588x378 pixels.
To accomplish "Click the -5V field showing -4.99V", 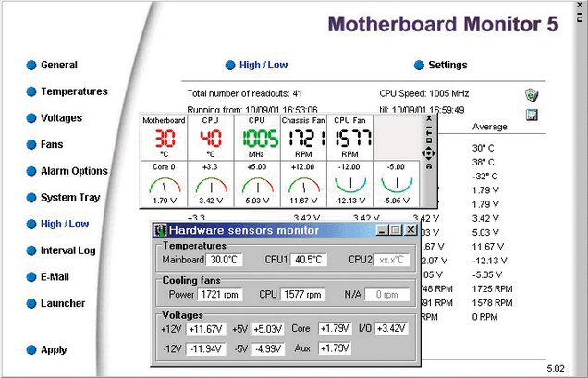I will coord(268,349).
